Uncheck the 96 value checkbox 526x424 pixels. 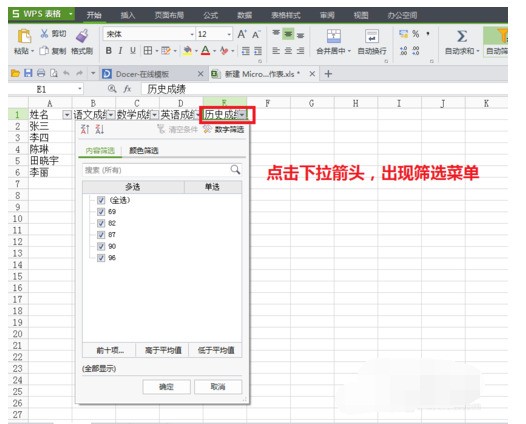tap(101, 258)
